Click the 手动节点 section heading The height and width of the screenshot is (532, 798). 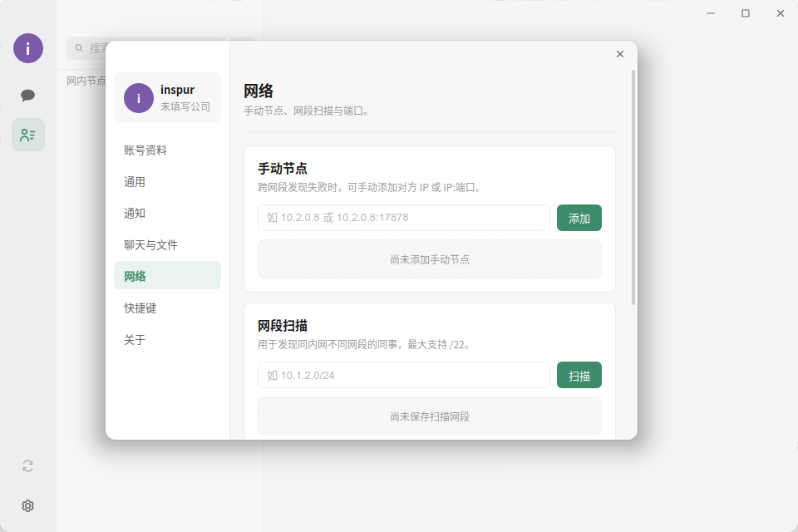pos(283,169)
